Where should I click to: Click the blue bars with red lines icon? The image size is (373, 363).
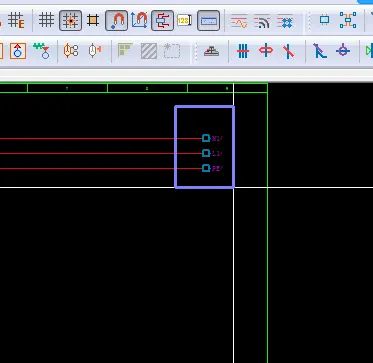(243, 51)
